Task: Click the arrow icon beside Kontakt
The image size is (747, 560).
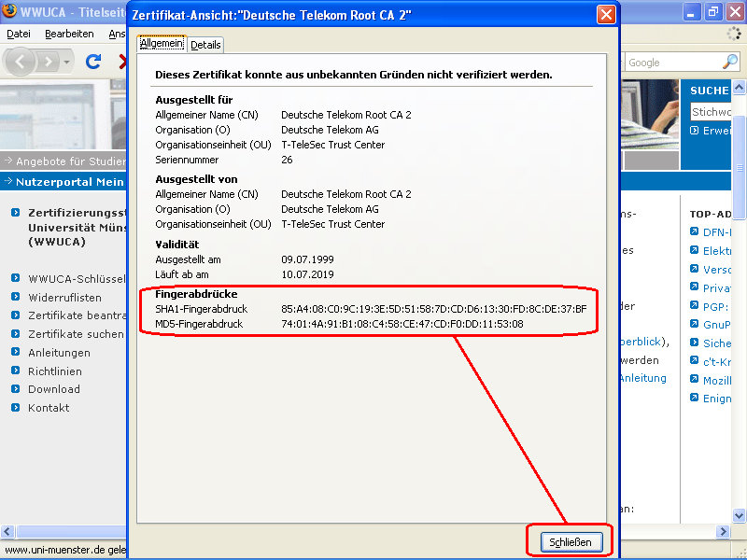Action: pos(16,408)
